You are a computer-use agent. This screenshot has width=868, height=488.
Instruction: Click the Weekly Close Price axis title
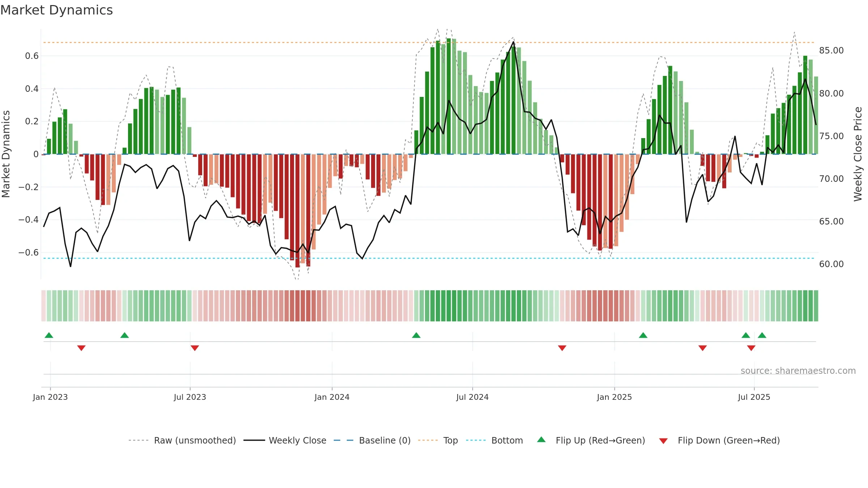858,154
